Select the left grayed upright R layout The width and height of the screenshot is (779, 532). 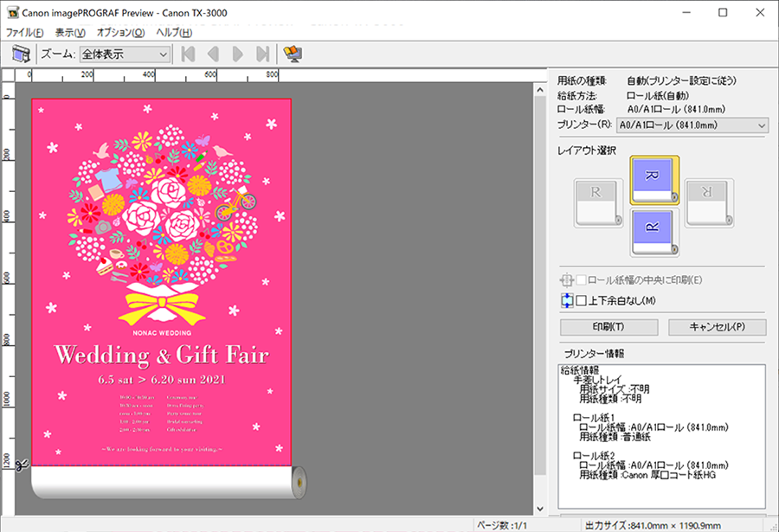598,202
